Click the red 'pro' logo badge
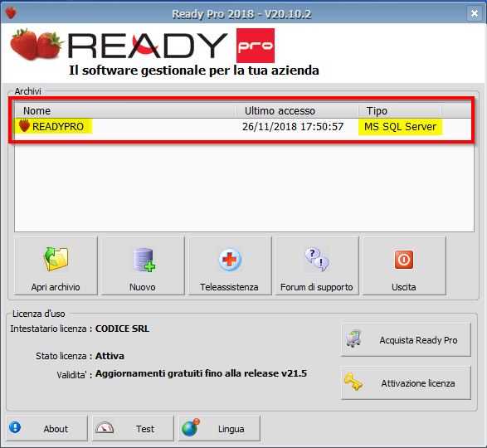The height and width of the screenshot is (448, 487). 256,46
